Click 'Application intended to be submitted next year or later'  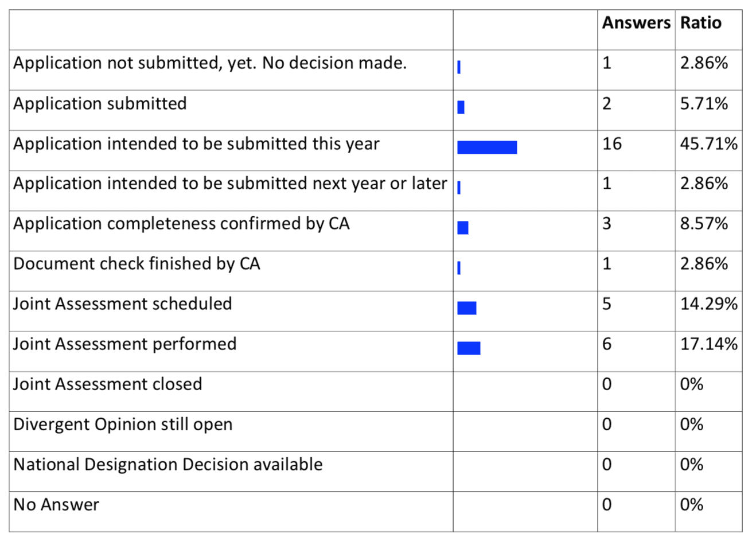pyautogui.click(x=230, y=184)
